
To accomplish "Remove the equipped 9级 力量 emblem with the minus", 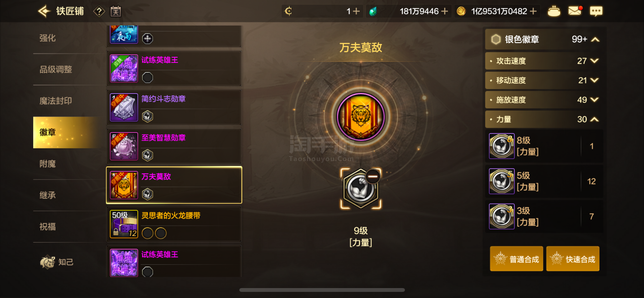I will tap(373, 177).
